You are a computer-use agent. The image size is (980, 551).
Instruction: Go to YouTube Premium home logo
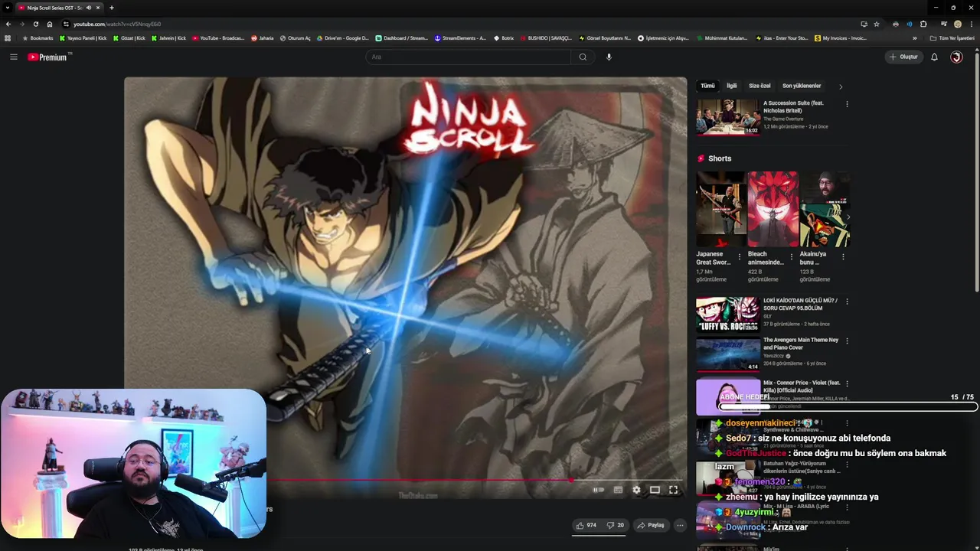(x=49, y=57)
